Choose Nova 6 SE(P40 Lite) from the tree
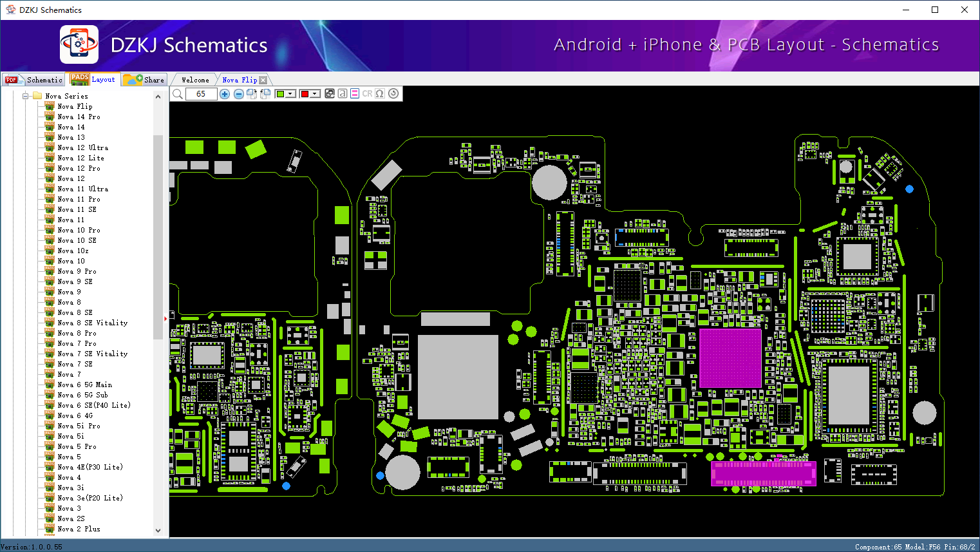Image resolution: width=980 pixels, height=552 pixels. click(x=94, y=405)
